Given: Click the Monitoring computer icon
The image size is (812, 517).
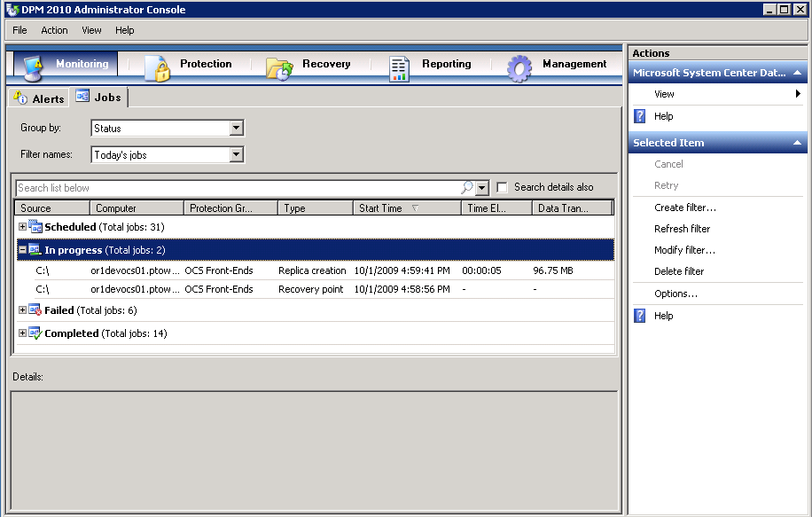Looking at the screenshot, I should (33, 68).
